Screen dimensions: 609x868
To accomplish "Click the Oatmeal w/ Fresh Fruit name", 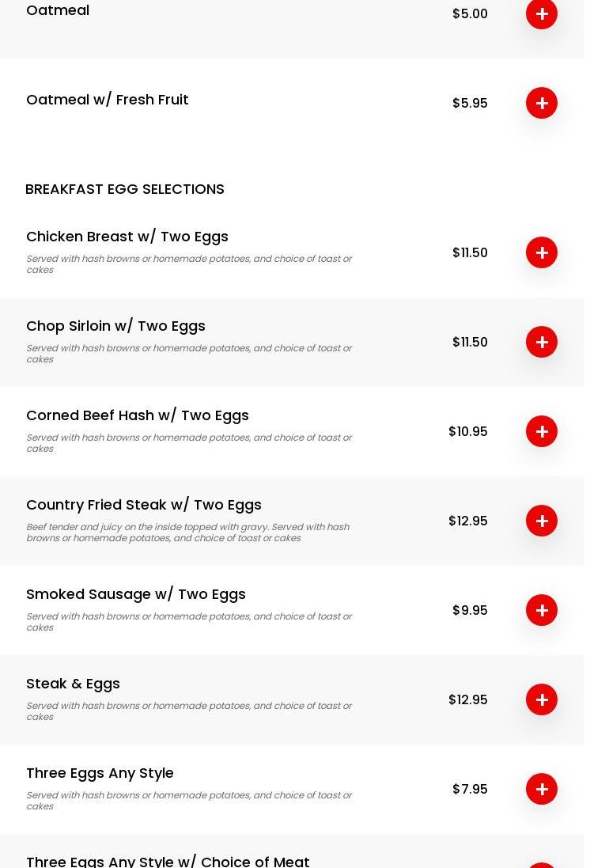I will click(x=107, y=100).
